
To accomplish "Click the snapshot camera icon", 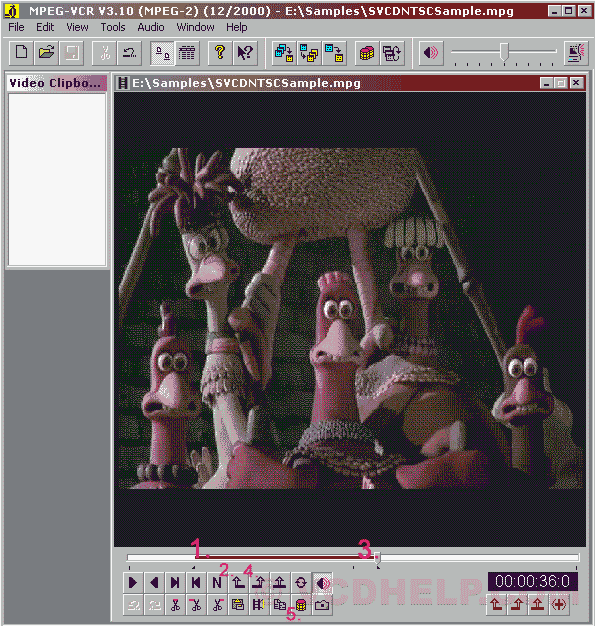I will [322, 605].
